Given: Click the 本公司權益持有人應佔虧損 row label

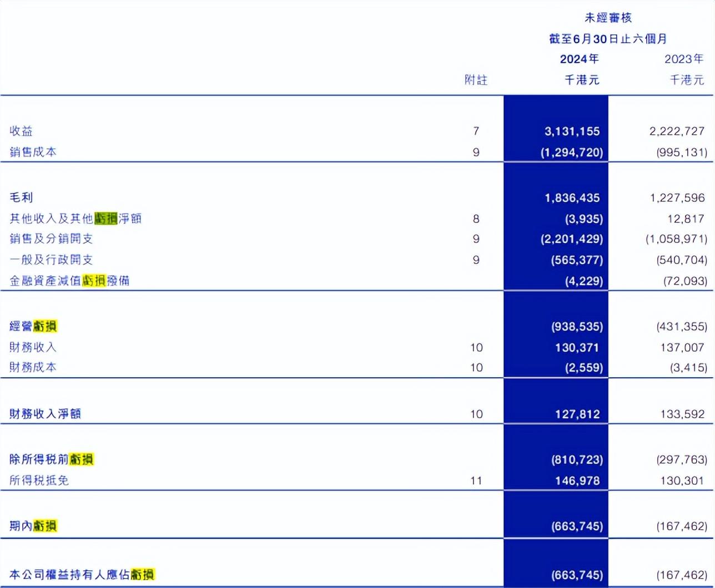Looking at the screenshot, I should [x=82, y=575].
